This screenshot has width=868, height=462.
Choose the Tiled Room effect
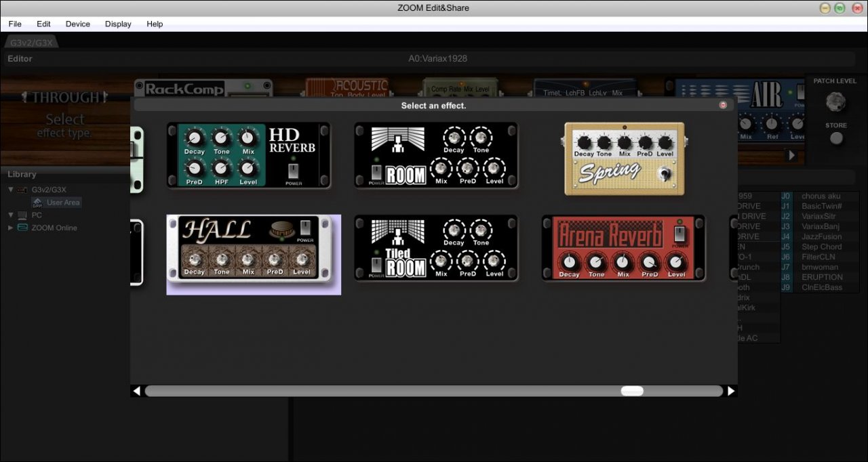point(436,248)
